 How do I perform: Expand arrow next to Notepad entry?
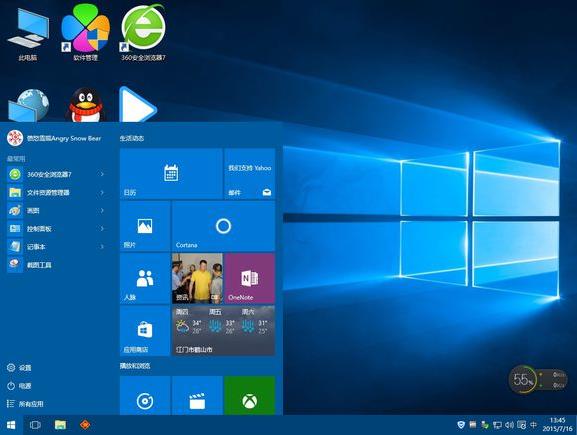point(102,247)
